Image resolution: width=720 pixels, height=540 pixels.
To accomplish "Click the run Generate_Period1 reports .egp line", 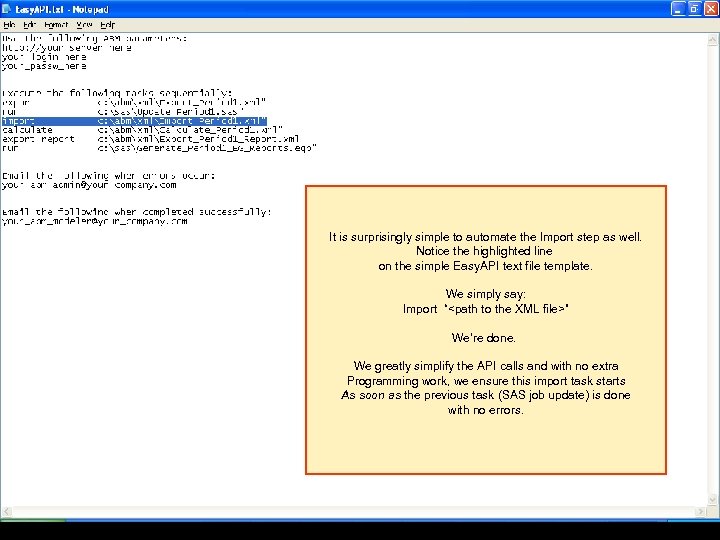I will coord(159,148).
